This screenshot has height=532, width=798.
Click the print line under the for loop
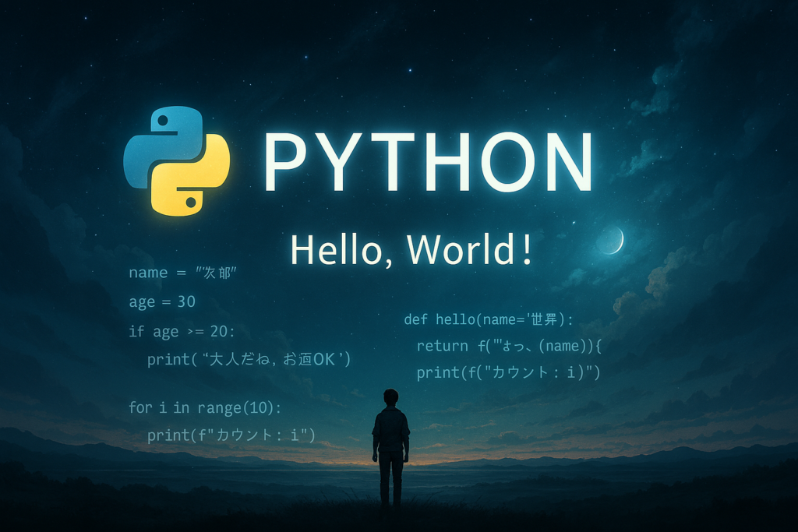(231, 435)
